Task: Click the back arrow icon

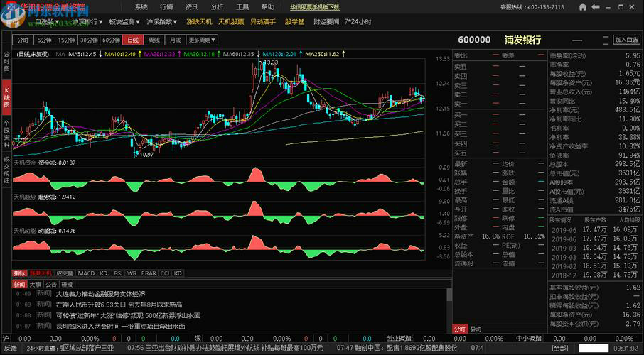Action: [594, 7]
